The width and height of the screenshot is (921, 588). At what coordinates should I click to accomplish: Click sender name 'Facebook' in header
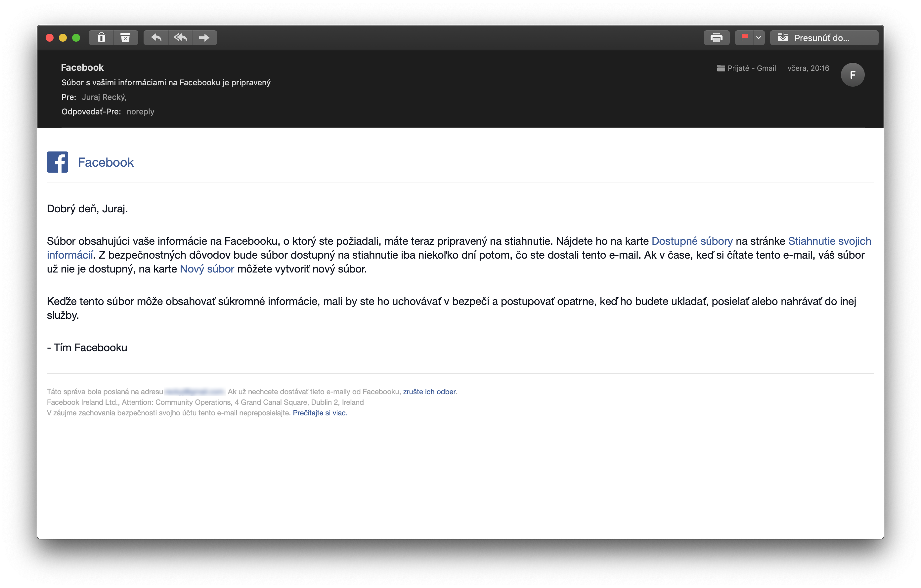click(x=82, y=67)
